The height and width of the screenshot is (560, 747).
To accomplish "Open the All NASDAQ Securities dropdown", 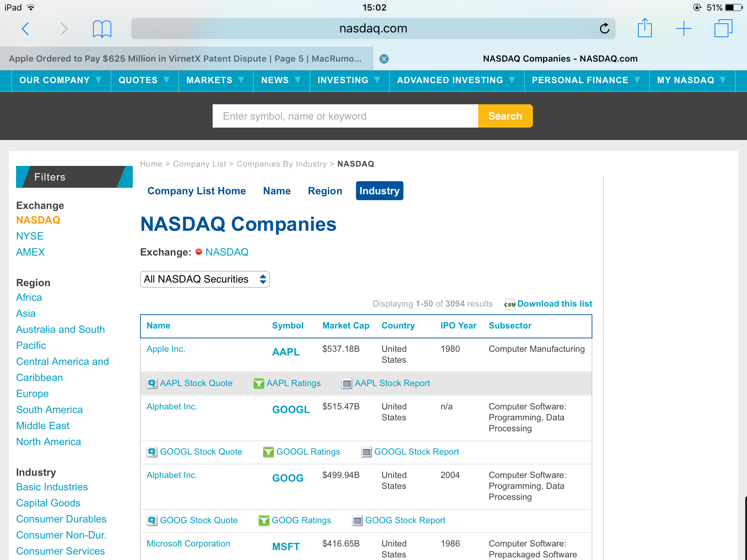I will tap(205, 279).
